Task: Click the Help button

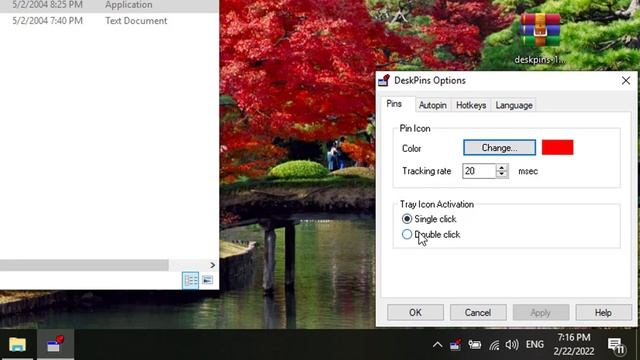Action: 603,313
